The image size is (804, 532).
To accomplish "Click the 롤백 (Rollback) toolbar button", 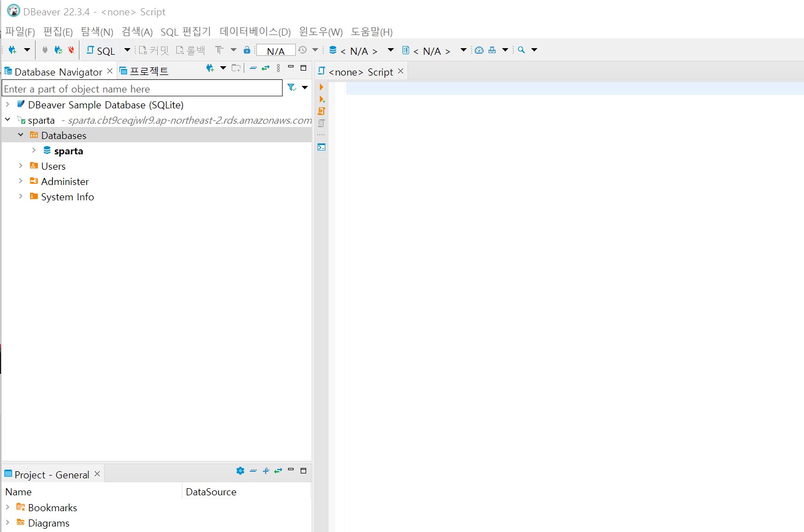I will [191, 50].
